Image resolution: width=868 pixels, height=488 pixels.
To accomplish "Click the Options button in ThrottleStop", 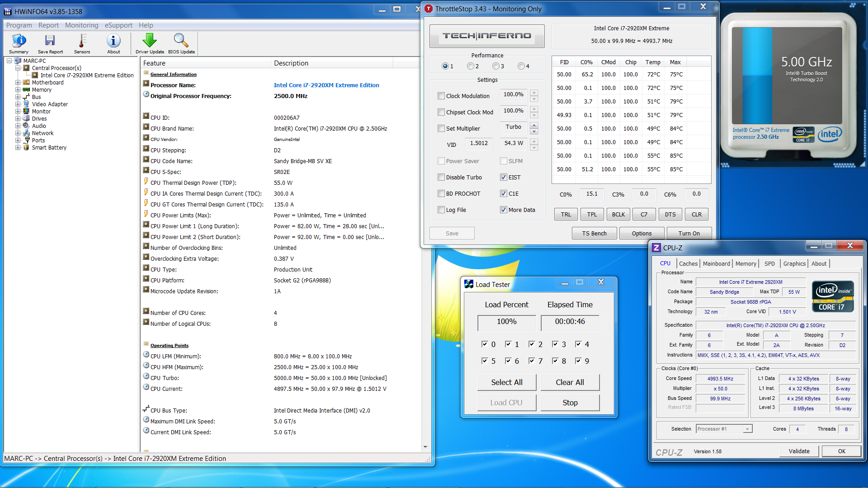I will point(642,233).
